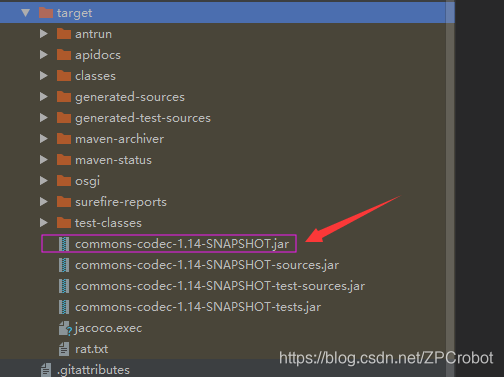Expand the maven-status folder arrow
504x377 pixels.
pos(44,160)
